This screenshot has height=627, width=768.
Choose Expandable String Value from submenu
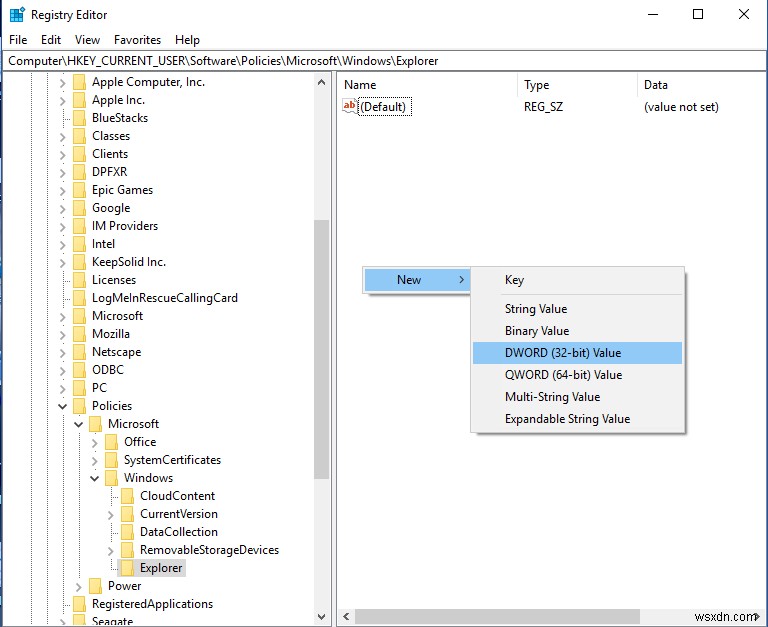coord(577,419)
